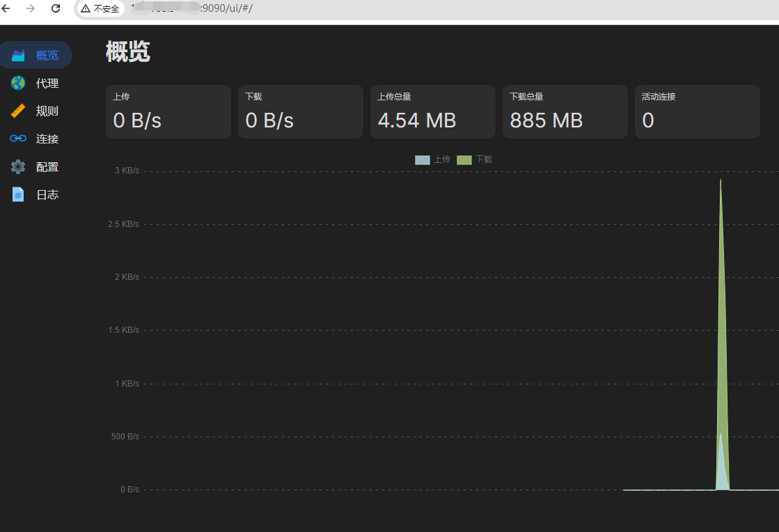The image size is (779, 532).
Task: Click the 概览 page heading
Action: [x=128, y=52]
